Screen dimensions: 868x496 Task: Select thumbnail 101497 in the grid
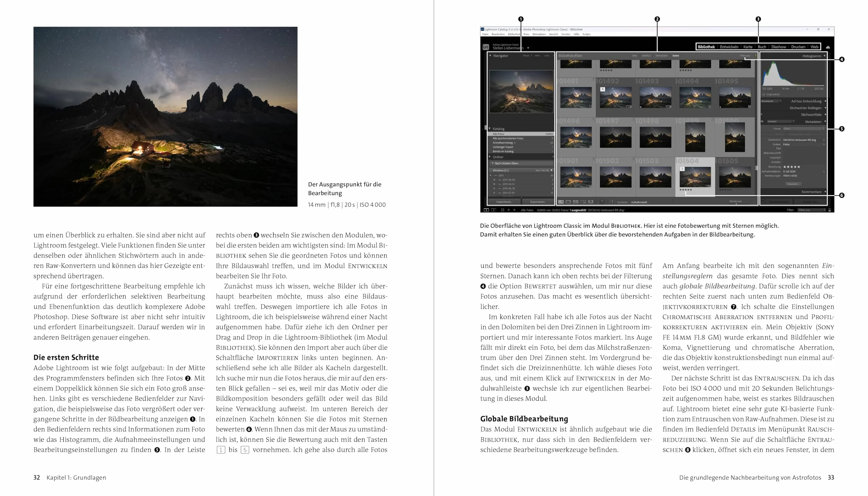tap(616, 137)
